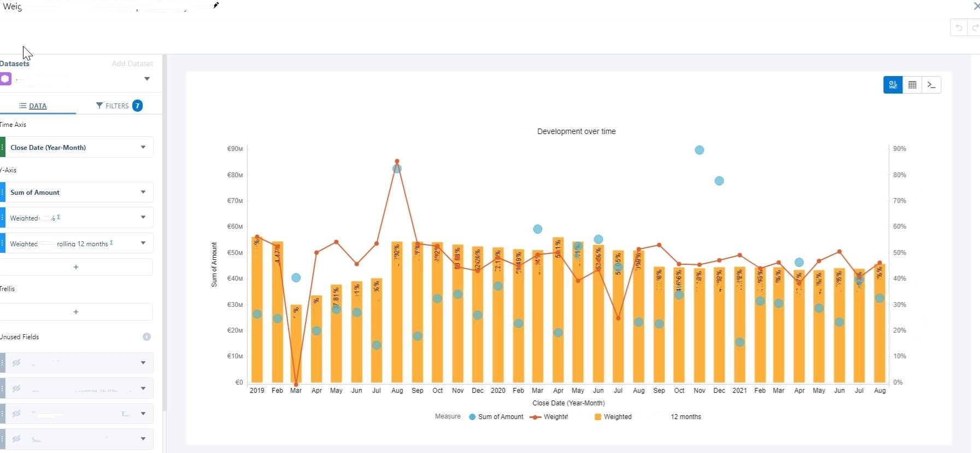
Task: Grab the green handle of Close Date field
Action: click(2, 147)
